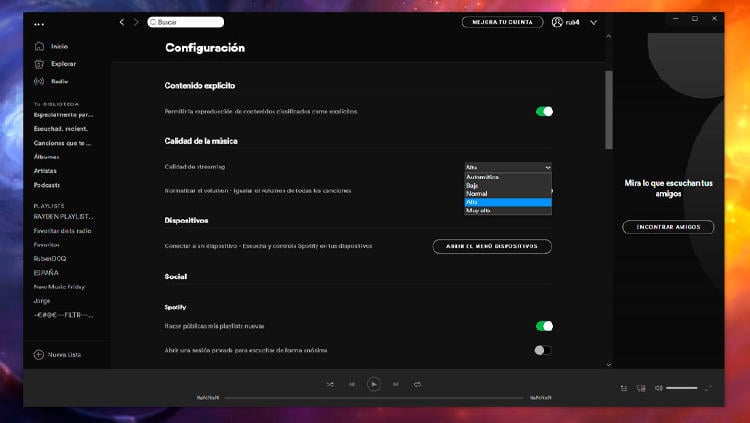Viewport: 750px width, 423px height.
Task: Open Explorar in the sidebar
Action: [x=64, y=64]
